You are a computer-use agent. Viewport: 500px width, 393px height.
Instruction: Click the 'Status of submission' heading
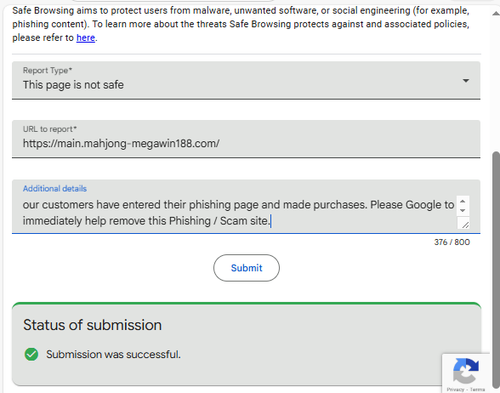coord(92,325)
